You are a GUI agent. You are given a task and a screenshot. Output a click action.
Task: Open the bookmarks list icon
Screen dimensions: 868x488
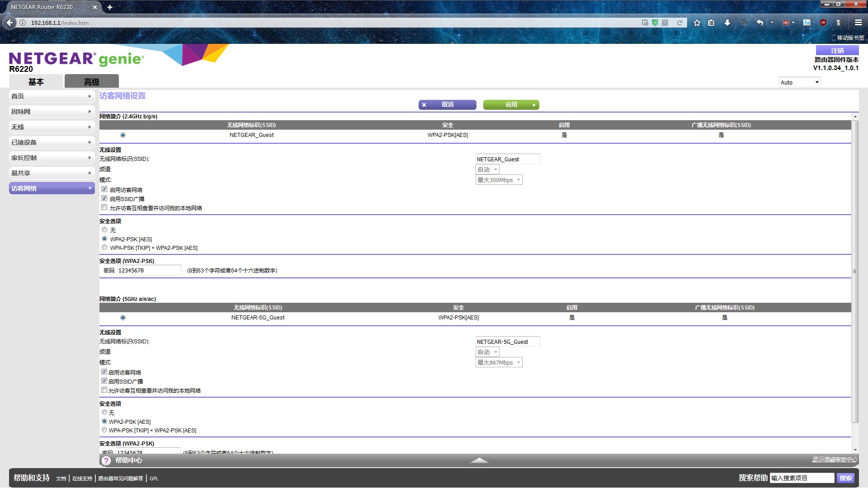click(711, 23)
